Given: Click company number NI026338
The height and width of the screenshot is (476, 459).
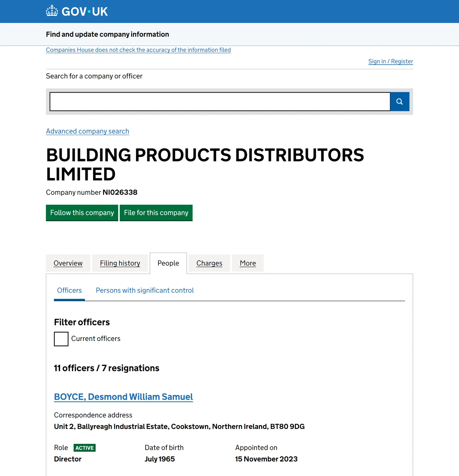Looking at the screenshot, I should pyautogui.click(x=120, y=192).
